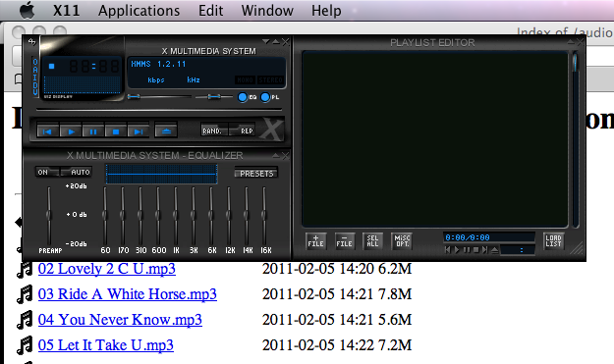Click playlist mini next button
Image resolution: width=614 pixels, height=364 pixels.
pos(485,249)
